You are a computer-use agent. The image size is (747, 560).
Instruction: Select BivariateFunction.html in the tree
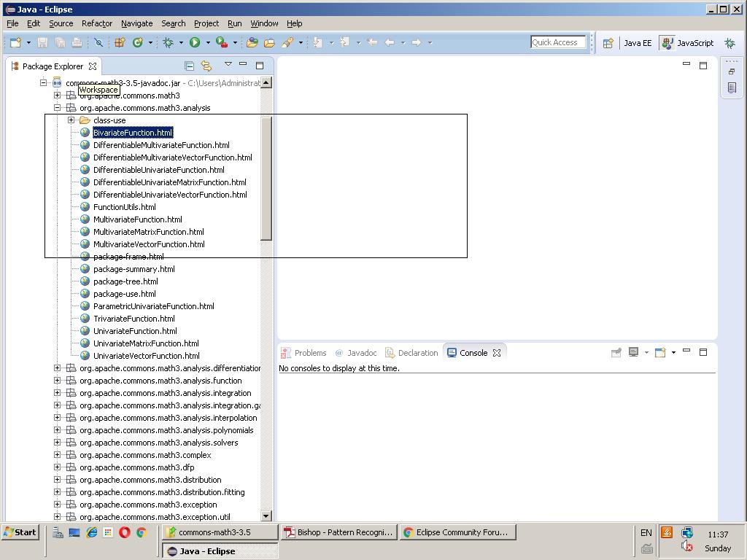pos(133,133)
